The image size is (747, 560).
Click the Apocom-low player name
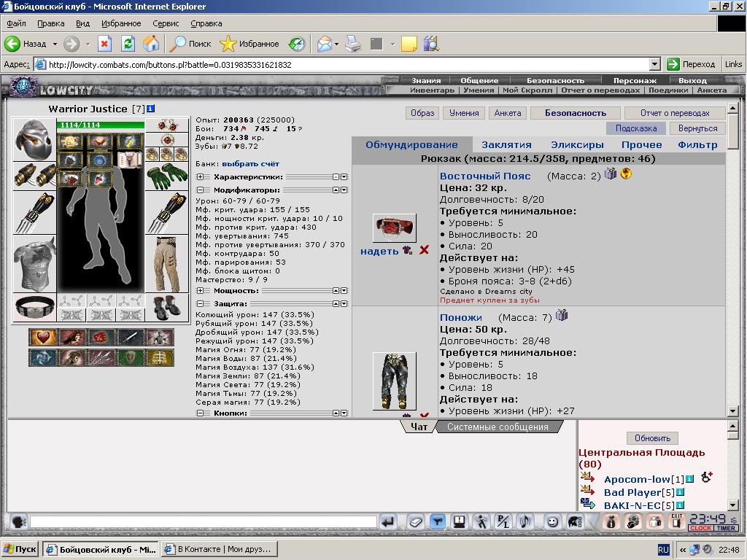click(637, 479)
